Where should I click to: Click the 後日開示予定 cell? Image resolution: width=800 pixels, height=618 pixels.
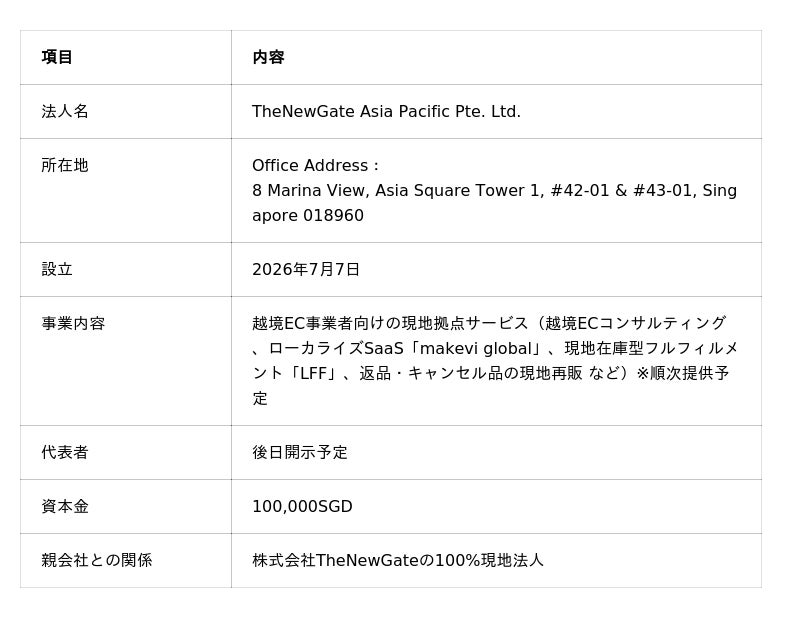pos(299,453)
